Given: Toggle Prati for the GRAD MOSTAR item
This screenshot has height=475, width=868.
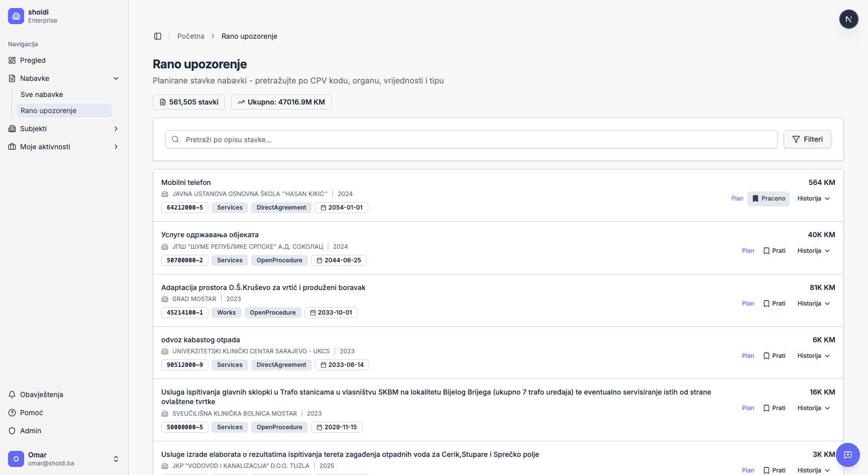Looking at the screenshot, I should pyautogui.click(x=774, y=304).
